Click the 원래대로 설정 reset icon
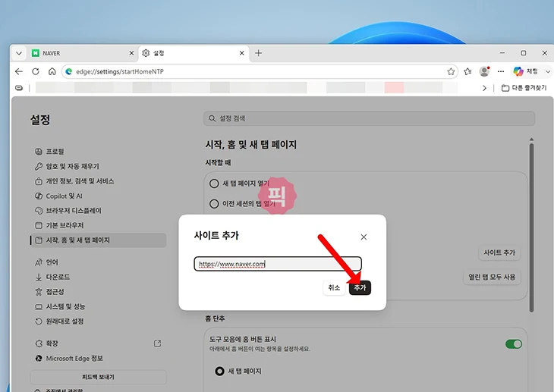The height and width of the screenshot is (392, 554). pos(39,321)
